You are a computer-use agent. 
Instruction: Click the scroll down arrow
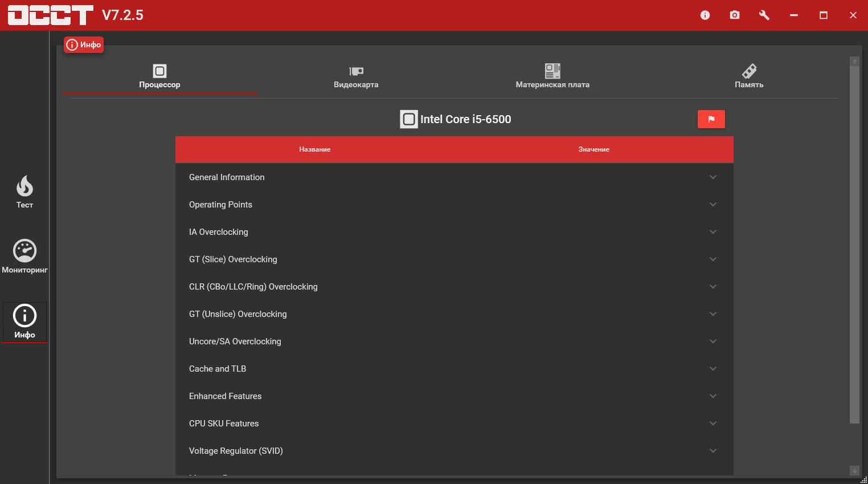tap(854, 470)
